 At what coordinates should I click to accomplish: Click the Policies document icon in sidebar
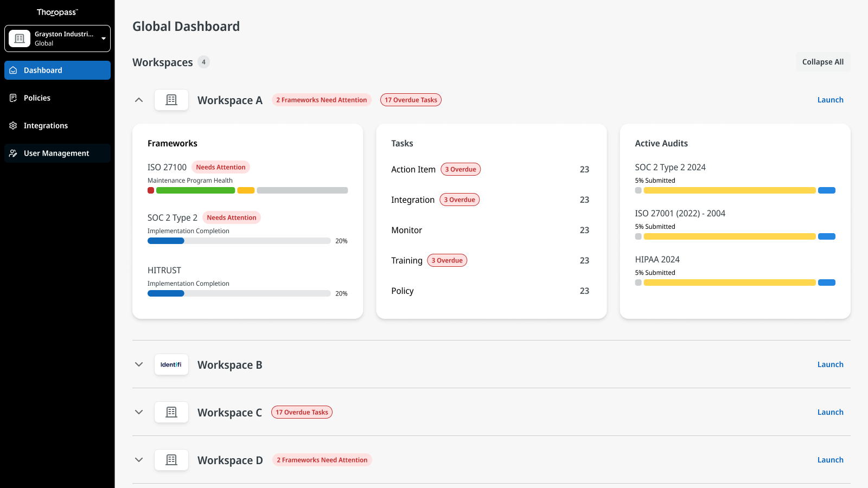(x=14, y=98)
